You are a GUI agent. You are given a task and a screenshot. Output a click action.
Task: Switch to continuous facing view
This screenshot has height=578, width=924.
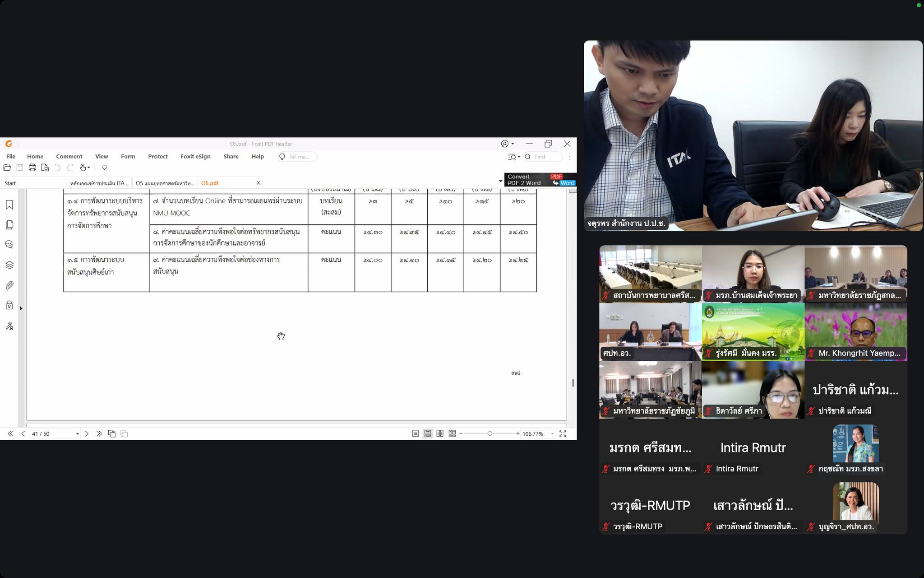click(452, 433)
